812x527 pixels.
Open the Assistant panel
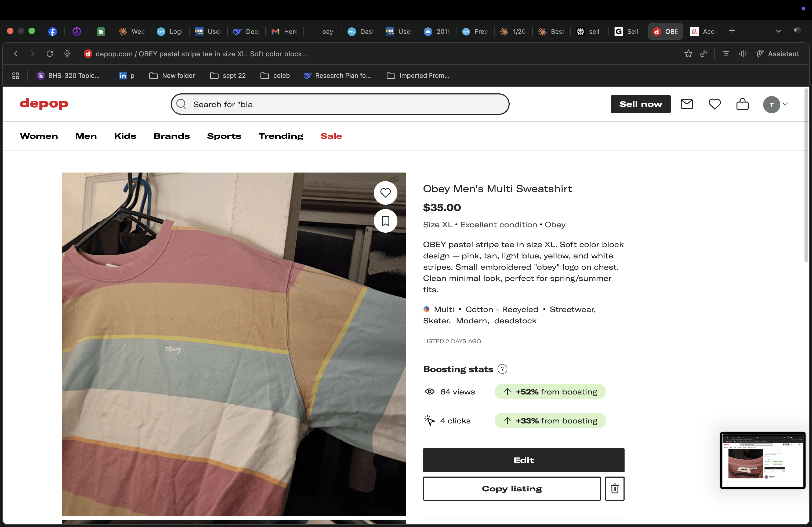[778, 54]
